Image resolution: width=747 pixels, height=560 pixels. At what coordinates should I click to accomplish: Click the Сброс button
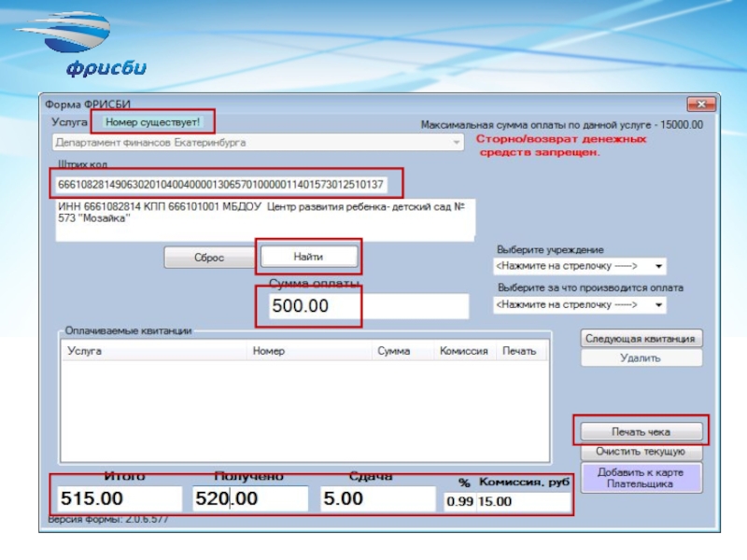209,258
